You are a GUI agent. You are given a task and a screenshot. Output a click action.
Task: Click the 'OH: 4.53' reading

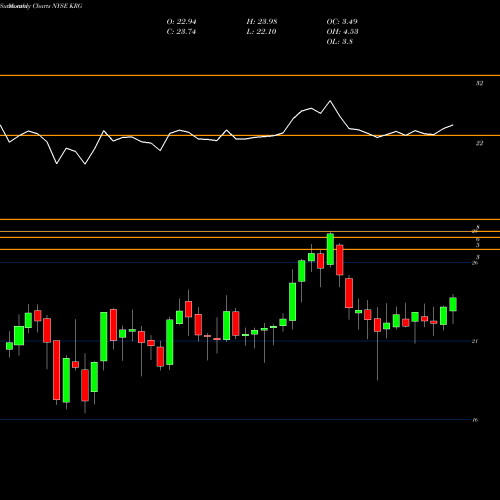pyautogui.click(x=342, y=32)
